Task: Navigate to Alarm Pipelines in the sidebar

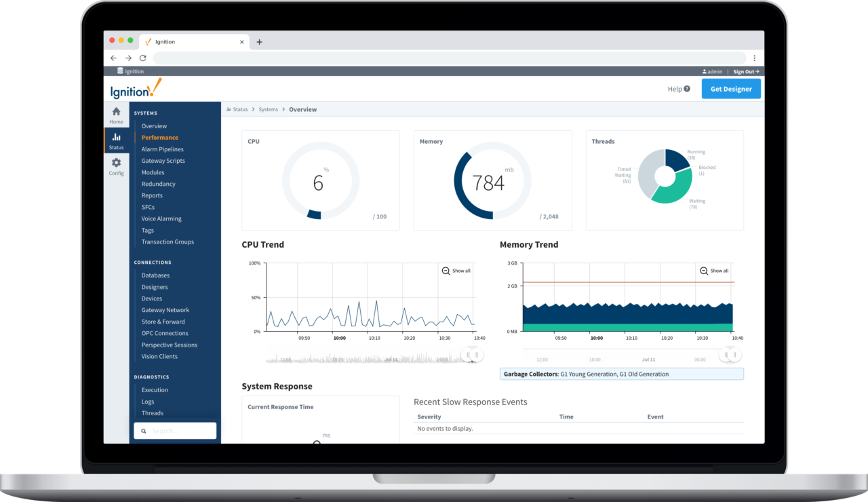Action: click(162, 149)
